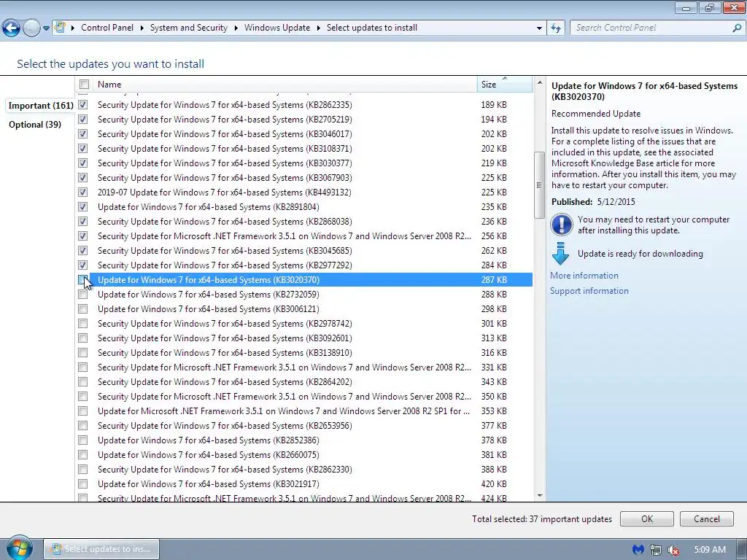Open the address bar history dropdown
This screenshot has height=560, width=747.
click(x=539, y=28)
